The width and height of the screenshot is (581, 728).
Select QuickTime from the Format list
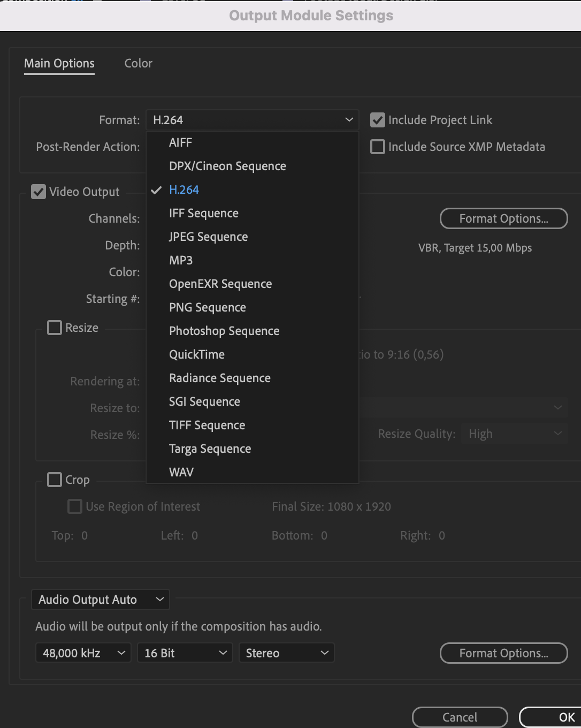point(196,354)
